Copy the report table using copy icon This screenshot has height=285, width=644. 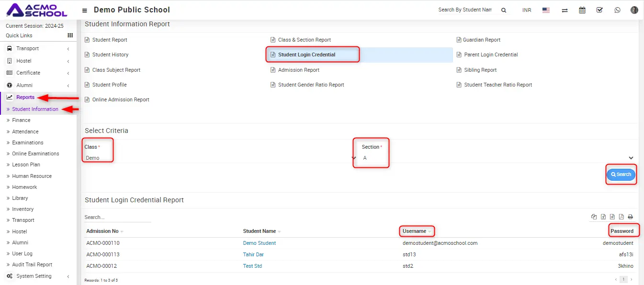pyautogui.click(x=594, y=217)
